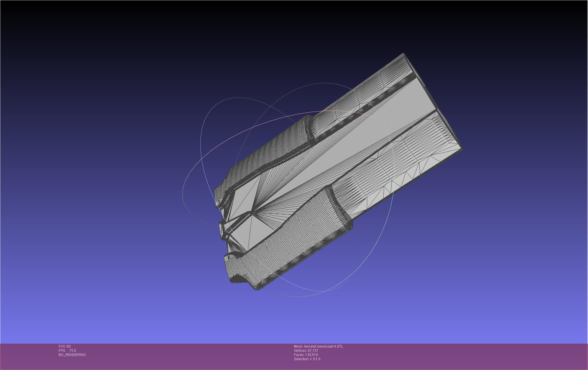Image resolution: width=588 pixels, height=370 pixels.
Task: Click the BO_RENDERING status text
Action: 72,355
